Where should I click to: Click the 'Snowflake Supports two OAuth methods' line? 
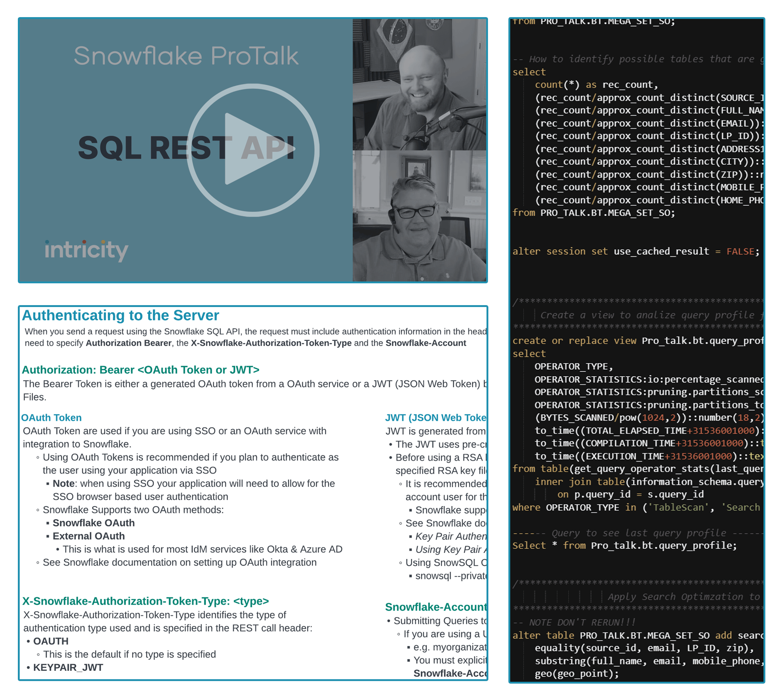tap(133, 510)
